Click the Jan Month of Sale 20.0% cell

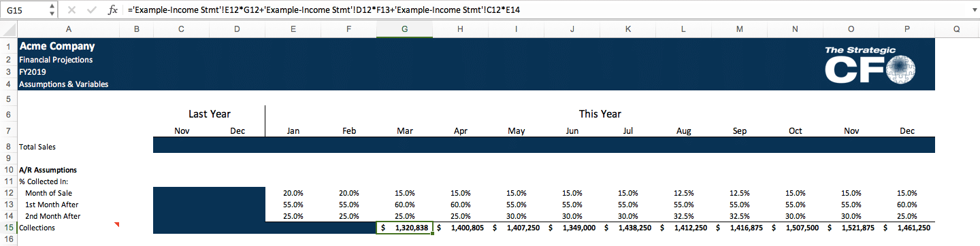point(293,193)
